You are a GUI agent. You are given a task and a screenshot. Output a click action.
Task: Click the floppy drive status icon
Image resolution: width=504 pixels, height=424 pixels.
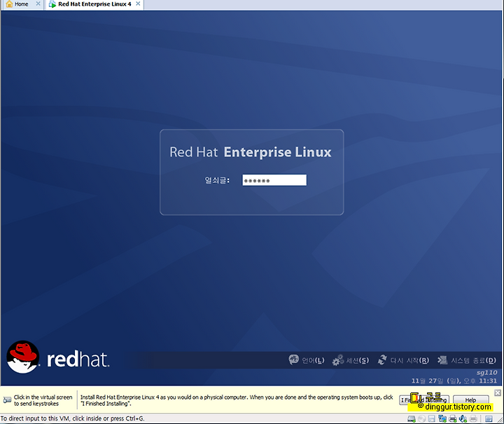coord(432,419)
